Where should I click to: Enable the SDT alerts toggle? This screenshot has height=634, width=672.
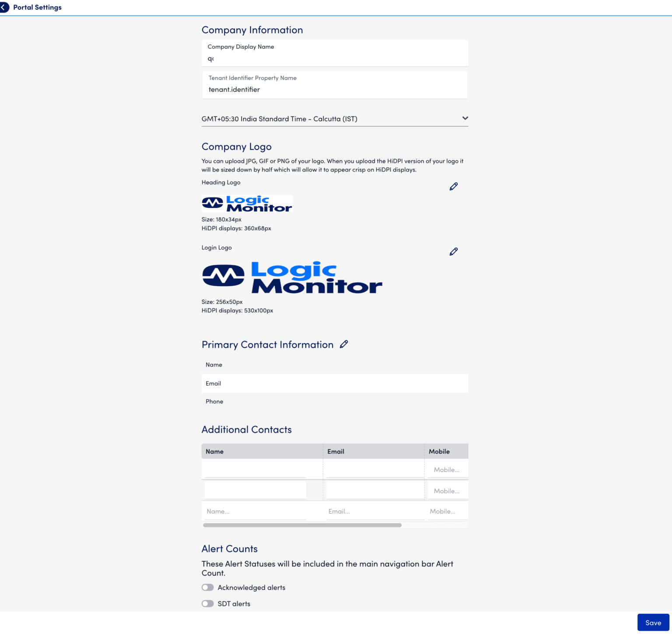(x=208, y=603)
